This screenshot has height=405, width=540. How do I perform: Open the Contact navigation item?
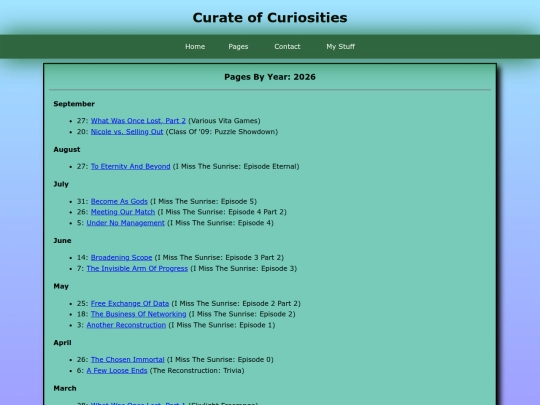pos(287,46)
